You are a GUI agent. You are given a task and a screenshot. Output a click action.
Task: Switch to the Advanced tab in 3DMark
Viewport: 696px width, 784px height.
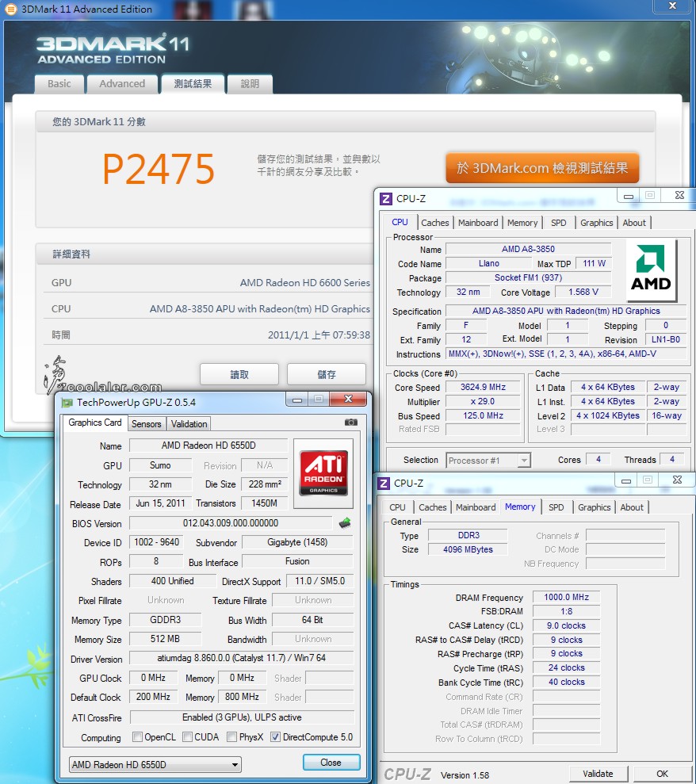[x=122, y=84]
